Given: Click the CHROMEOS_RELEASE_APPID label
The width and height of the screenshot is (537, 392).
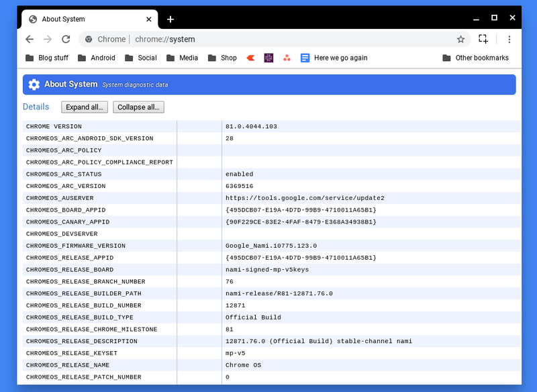Looking at the screenshot, I should click(x=70, y=258).
